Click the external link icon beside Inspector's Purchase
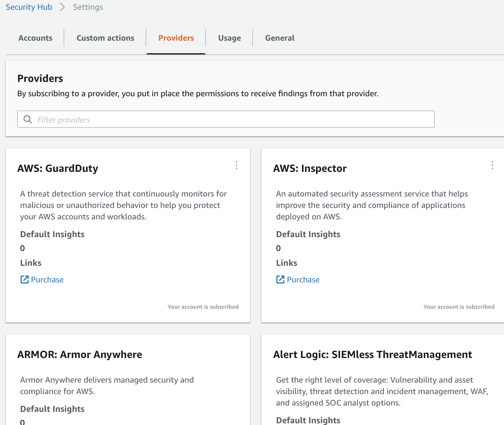 280,280
